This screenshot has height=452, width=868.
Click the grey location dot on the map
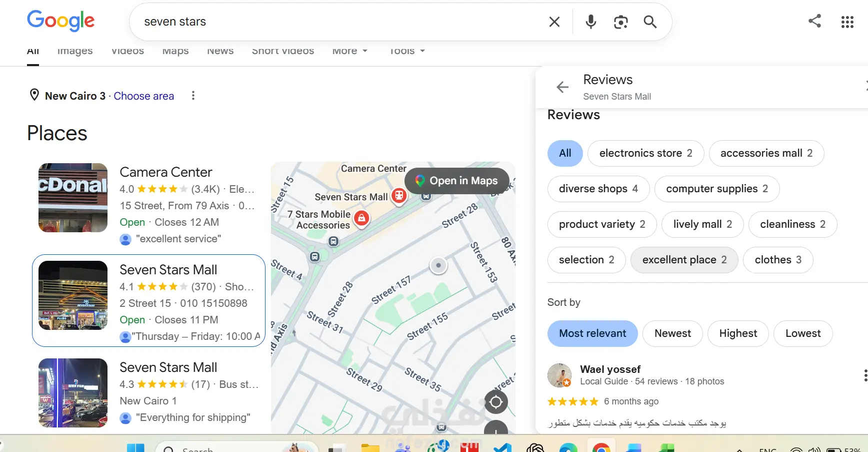coord(438,265)
